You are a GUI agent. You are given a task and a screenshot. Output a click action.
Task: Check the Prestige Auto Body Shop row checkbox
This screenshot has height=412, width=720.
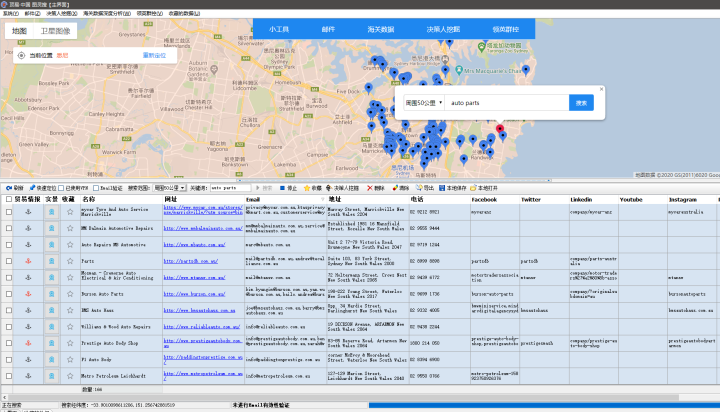tap(9, 343)
